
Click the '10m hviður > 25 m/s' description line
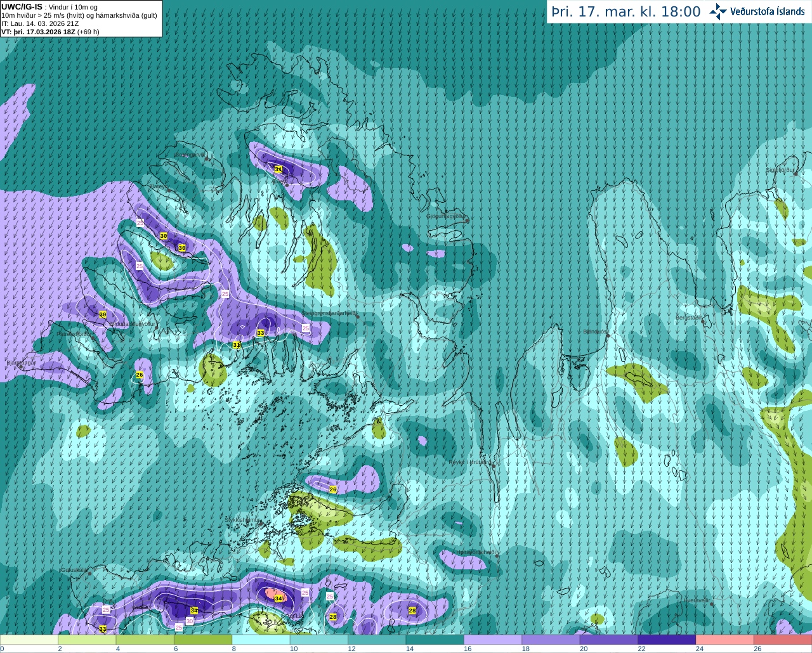79,15
